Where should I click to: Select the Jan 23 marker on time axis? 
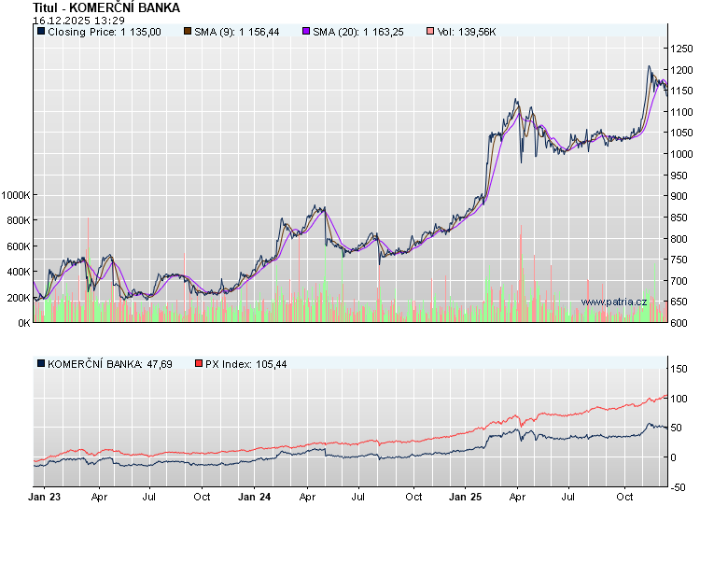(x=45, y=498)
